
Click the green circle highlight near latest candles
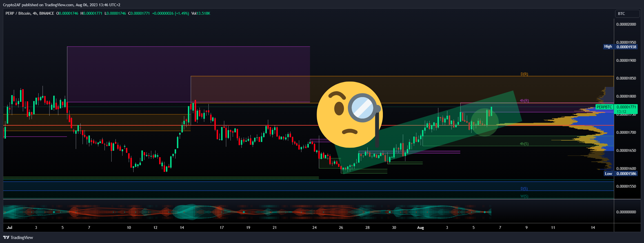pos(485,122)
